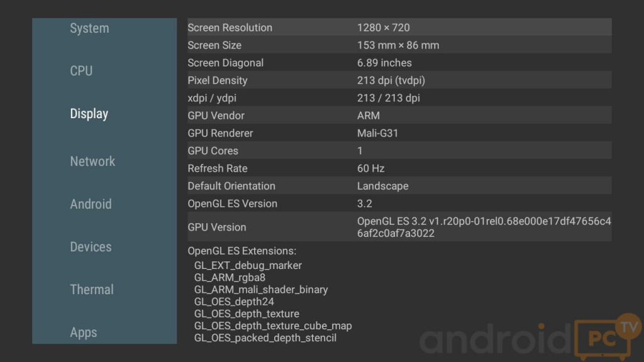Switch to the Apps section
The image size is (644, 362).
tap(84, 332)
